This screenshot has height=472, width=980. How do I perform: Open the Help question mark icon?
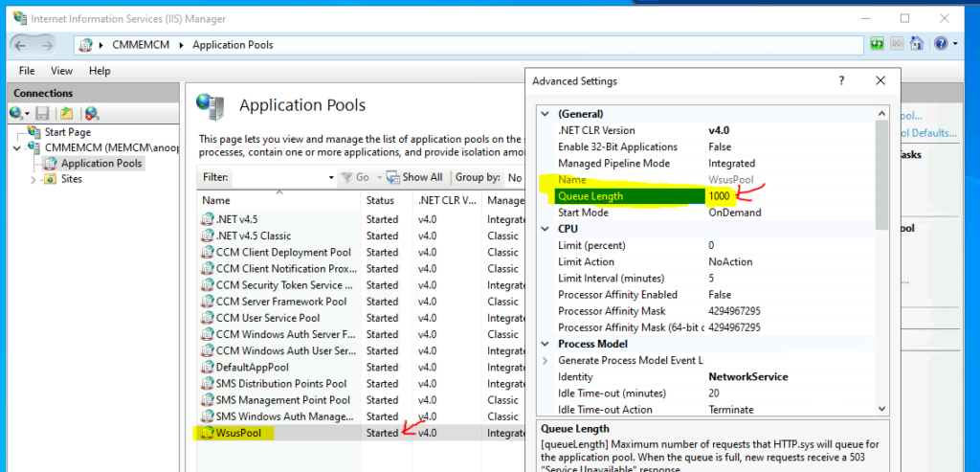[x=940, y=44]
